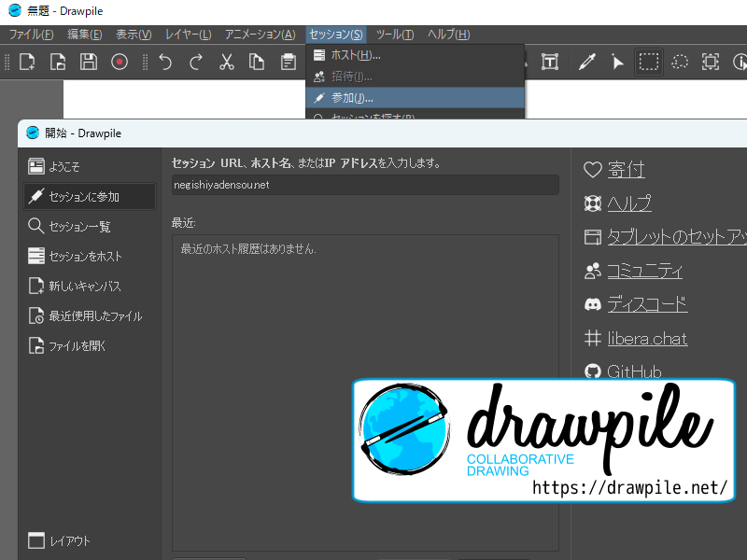Close the open セッション menu
The height and width of the screenshot is (560, 747).
(336, 35)
